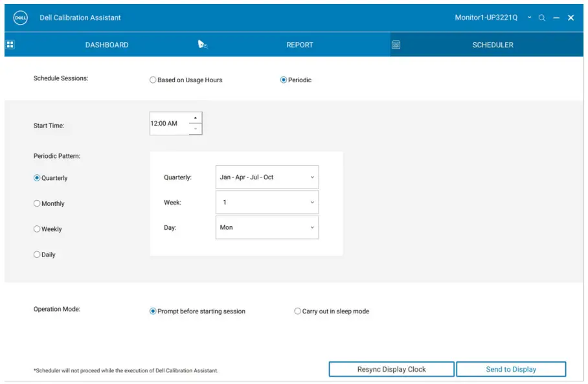Open the Quarterly months dropdown
588x384 pixels.
267,177
